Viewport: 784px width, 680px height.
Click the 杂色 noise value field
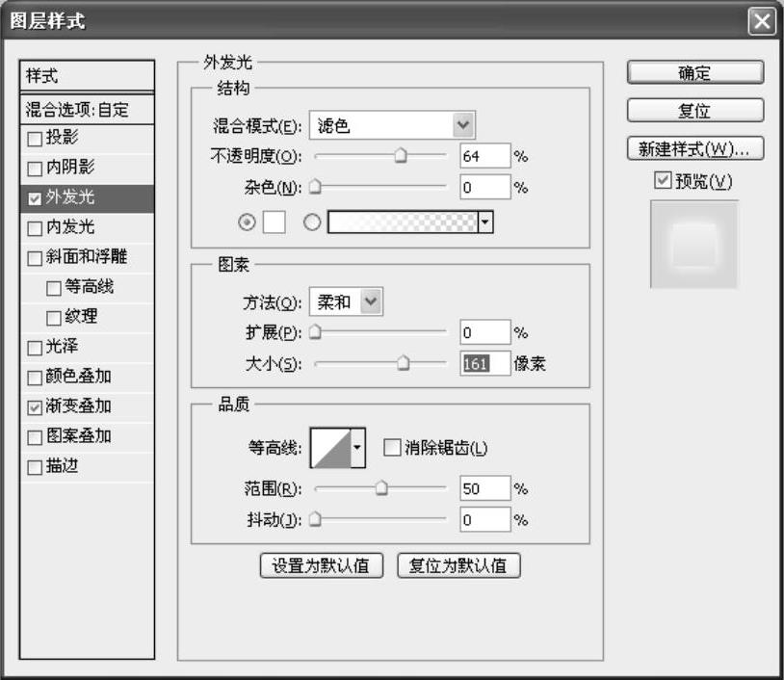[485, 187]
